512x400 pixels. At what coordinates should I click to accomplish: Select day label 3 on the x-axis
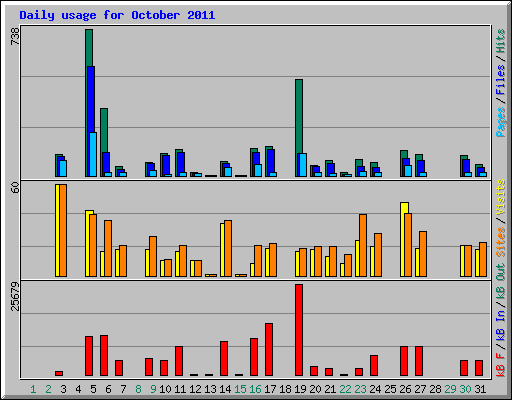[x=63, y=389]
